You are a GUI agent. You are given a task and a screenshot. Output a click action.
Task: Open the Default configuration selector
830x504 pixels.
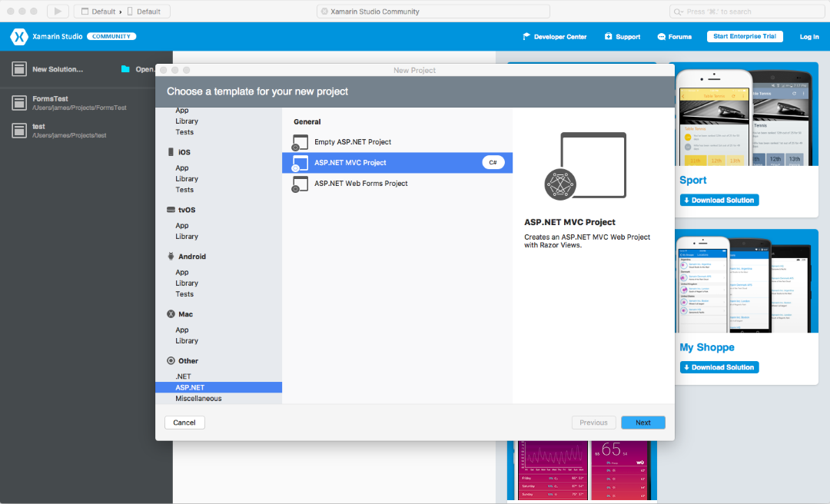pos(98,12)
